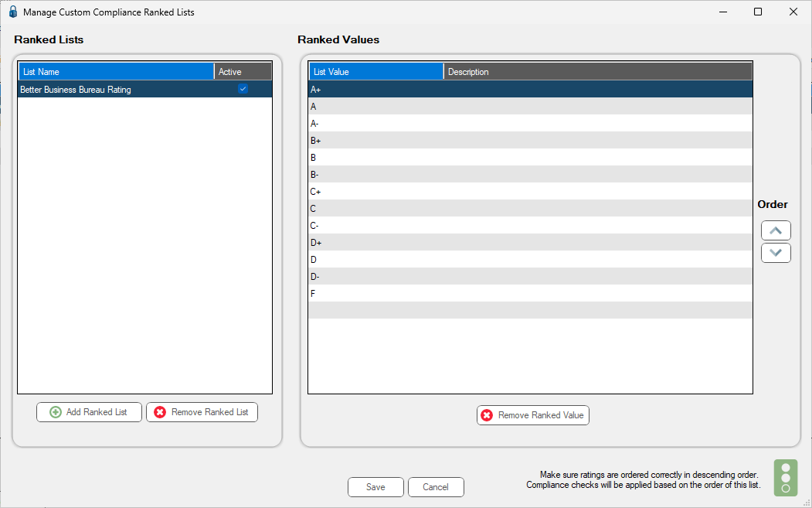The height and width of the screenshot is (508, 812).
Task: Select the D+ ranked value row
Action: [530, 243]
